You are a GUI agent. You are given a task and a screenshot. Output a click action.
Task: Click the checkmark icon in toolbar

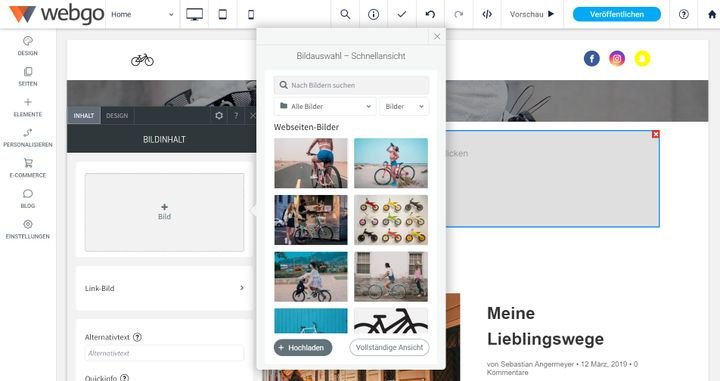tap(402, 14)
